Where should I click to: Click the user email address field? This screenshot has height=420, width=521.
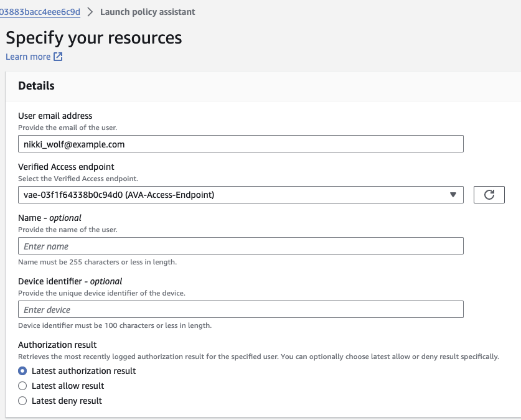coord(241,143)
